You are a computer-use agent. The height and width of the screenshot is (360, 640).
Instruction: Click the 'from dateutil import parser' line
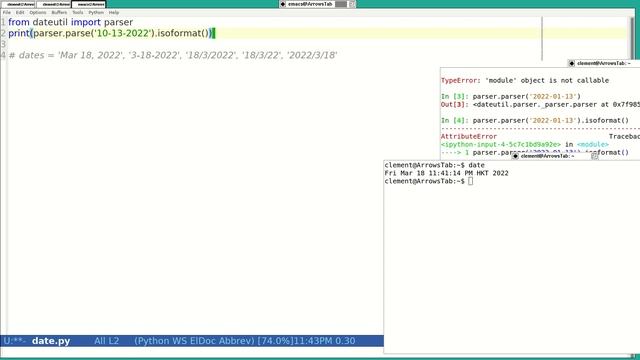(x=71, y=22)
